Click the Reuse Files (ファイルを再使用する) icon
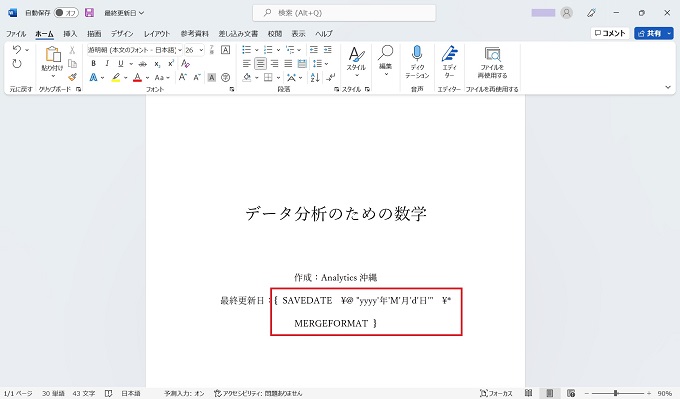This screenshot has width=680, height=399. (x=492, y=54)
